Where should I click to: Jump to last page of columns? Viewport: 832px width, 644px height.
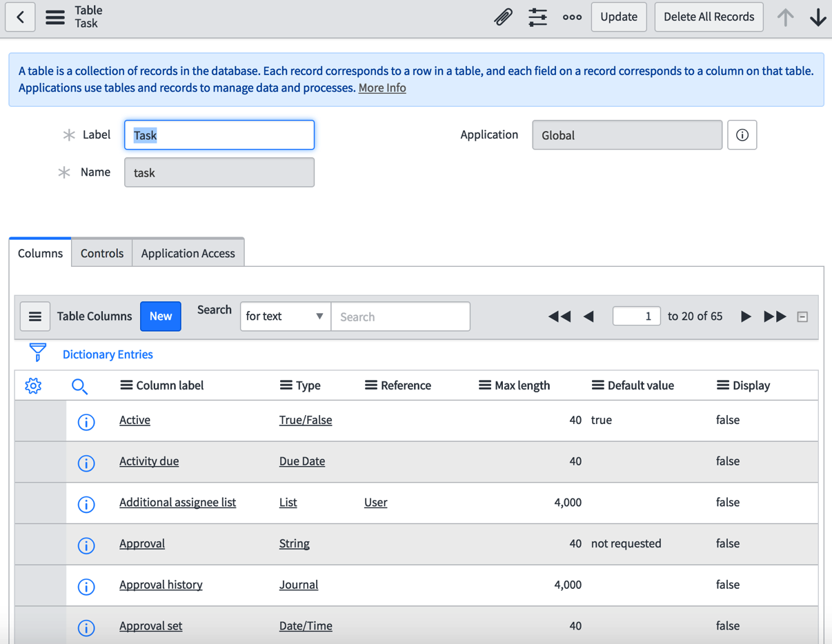775,316
